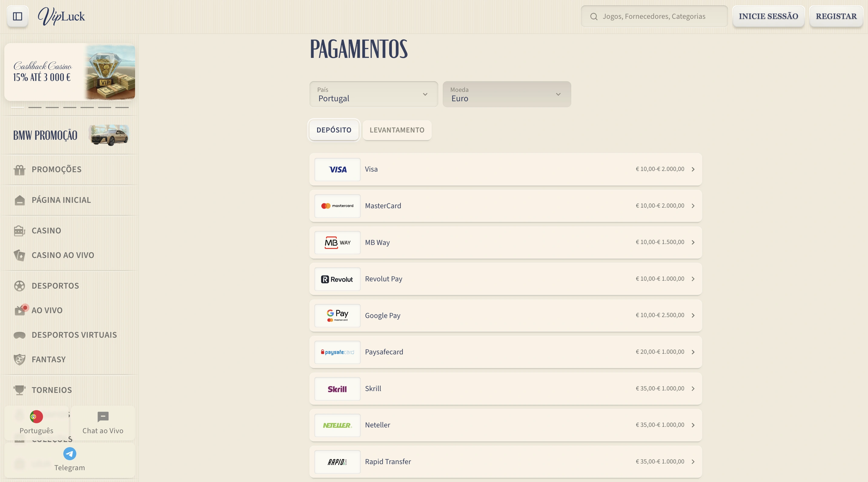This screenshot has height=482, width=868.
Task: Click the Google Pay limit € 10,00-€ 2.500,00
Action: [x=660, y=315]
